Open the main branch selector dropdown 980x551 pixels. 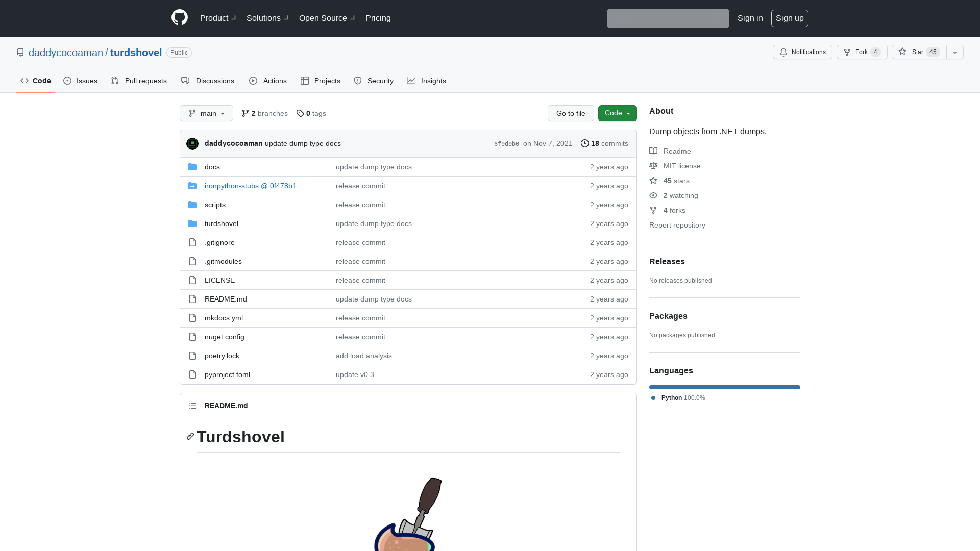pos(206,113)
